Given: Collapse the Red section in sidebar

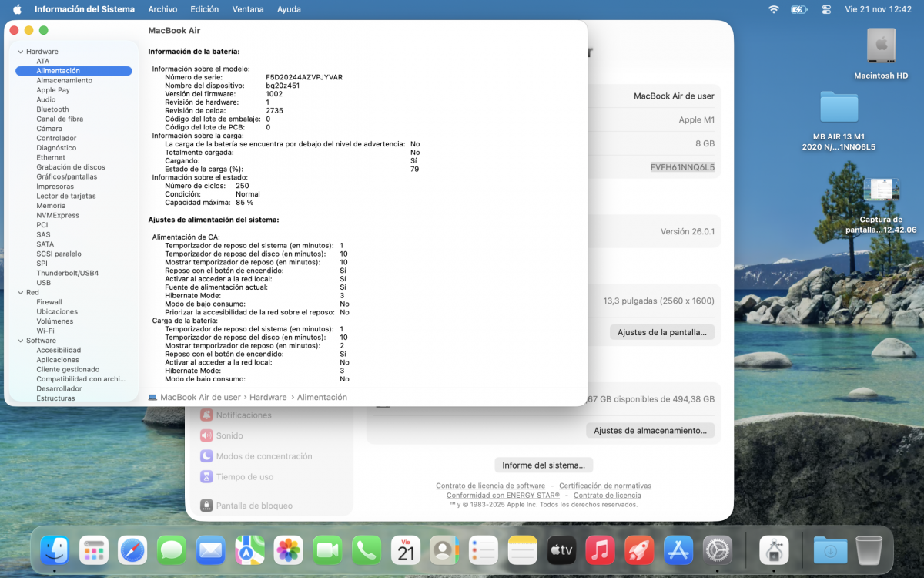Looking at the screenshot, I should 20,293.
